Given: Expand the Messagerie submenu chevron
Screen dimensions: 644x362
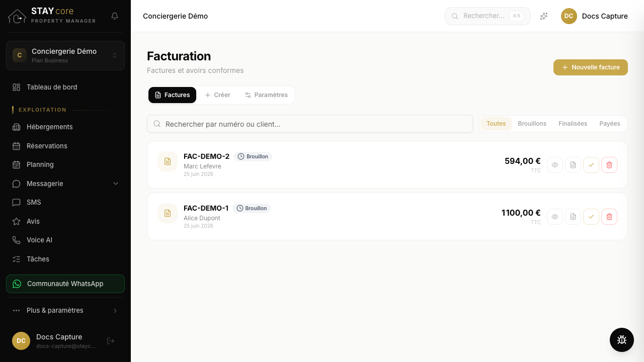Looking at the screenshot, I should (116, 184).
